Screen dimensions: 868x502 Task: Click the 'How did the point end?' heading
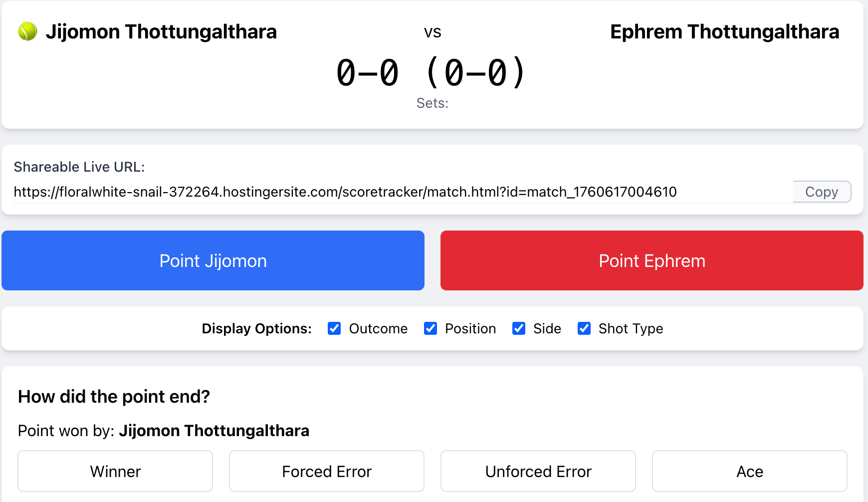click(114, 396)
